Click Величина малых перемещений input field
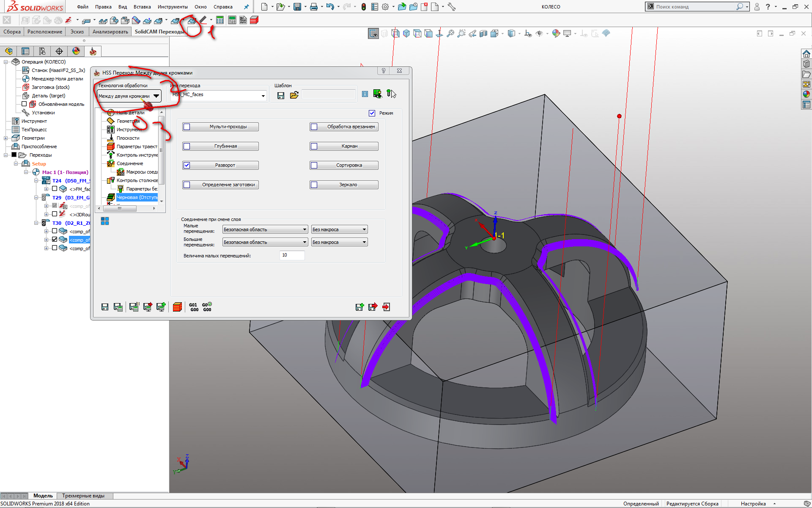Viewport: 812px width, 508px height. click(x=292, y=255)
